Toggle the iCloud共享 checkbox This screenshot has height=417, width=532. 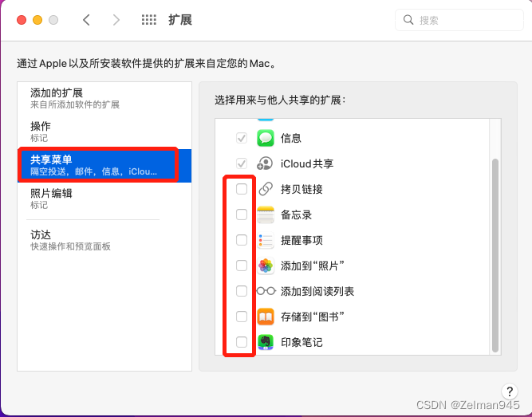[x=242, y=163]
